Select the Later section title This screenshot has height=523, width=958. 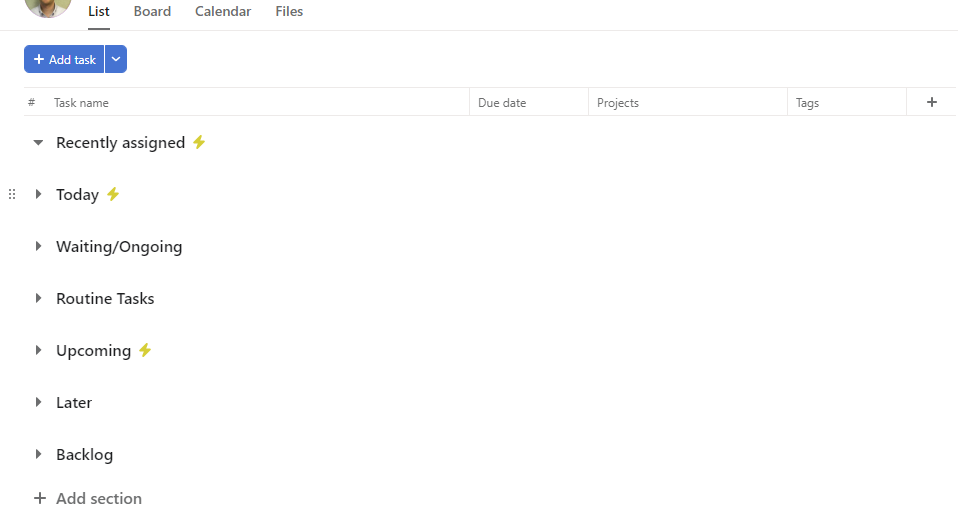[x=74, y=403]
